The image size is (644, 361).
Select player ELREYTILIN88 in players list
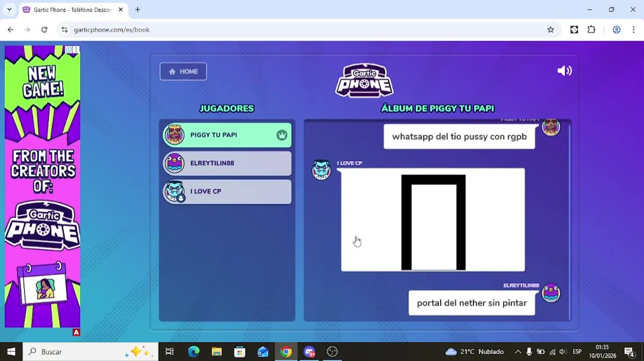227,163
